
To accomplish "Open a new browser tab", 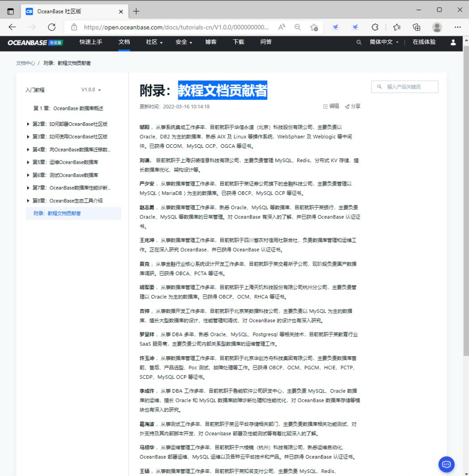I will pos(136,12).
